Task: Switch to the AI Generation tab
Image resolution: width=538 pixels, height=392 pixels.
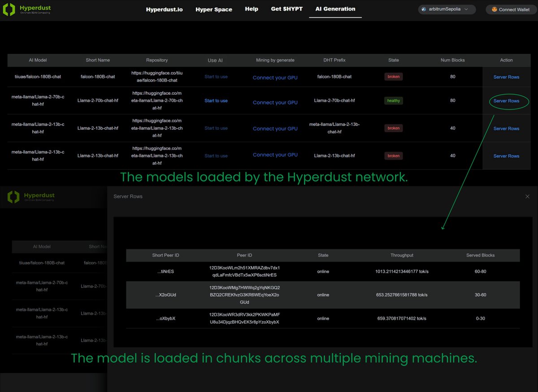Action: [335, 9]
